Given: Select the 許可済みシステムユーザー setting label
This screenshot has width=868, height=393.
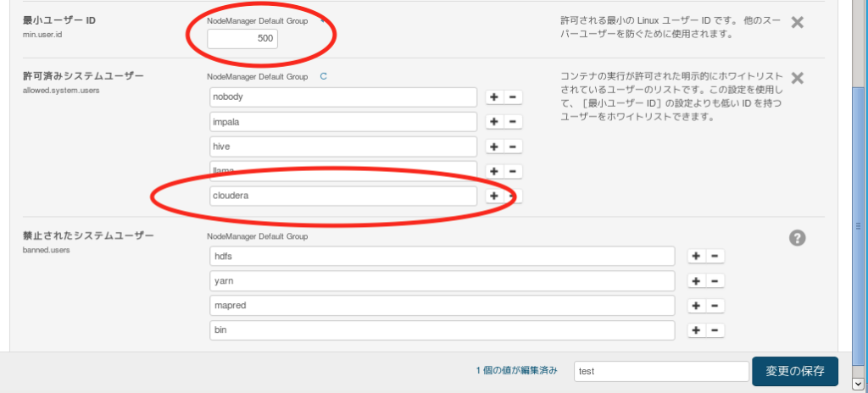Looking at the screenshot, I should 83,76.
